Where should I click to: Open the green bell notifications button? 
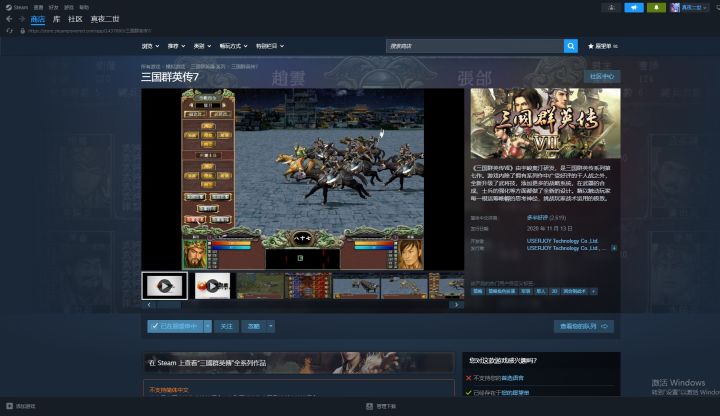[x=656, y=7]
